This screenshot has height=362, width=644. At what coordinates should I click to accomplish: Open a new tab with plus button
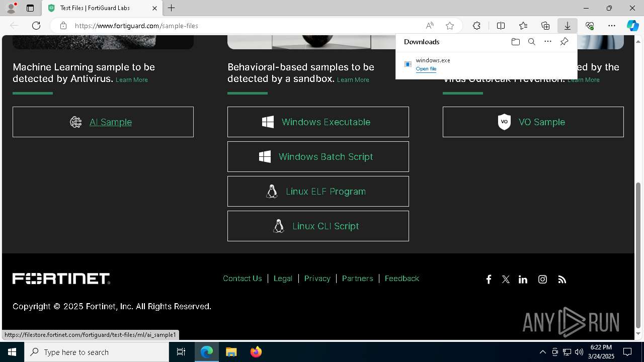[x=172, y=8]
